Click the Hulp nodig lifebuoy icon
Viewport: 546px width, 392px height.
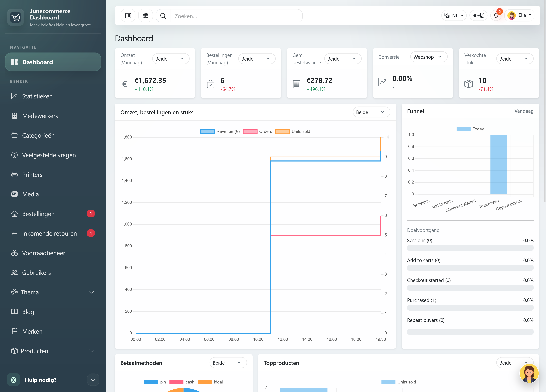tap(14, 380)
